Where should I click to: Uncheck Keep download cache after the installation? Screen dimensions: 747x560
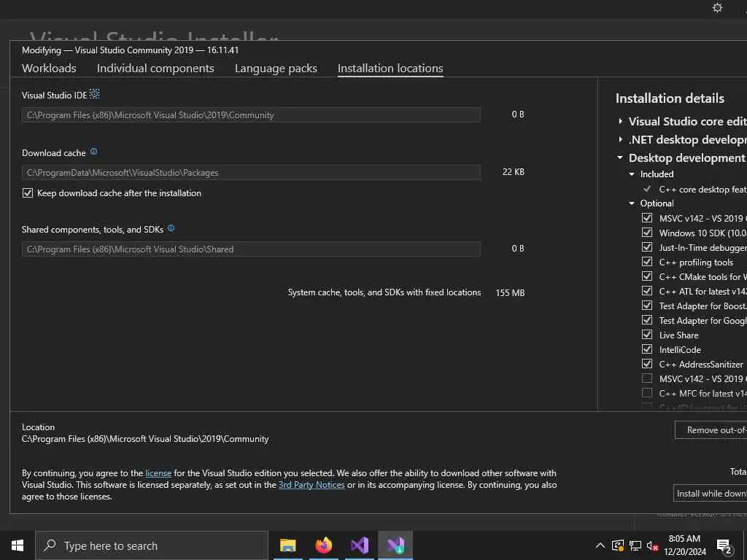[28, 192]
